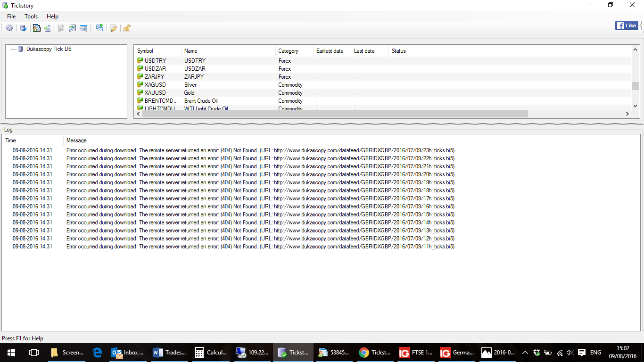Viewport: 644px width, 362px height.
Task: Switch to the Word Trades taskbar item
Action: pyautogui.click(x=170, y=353)
